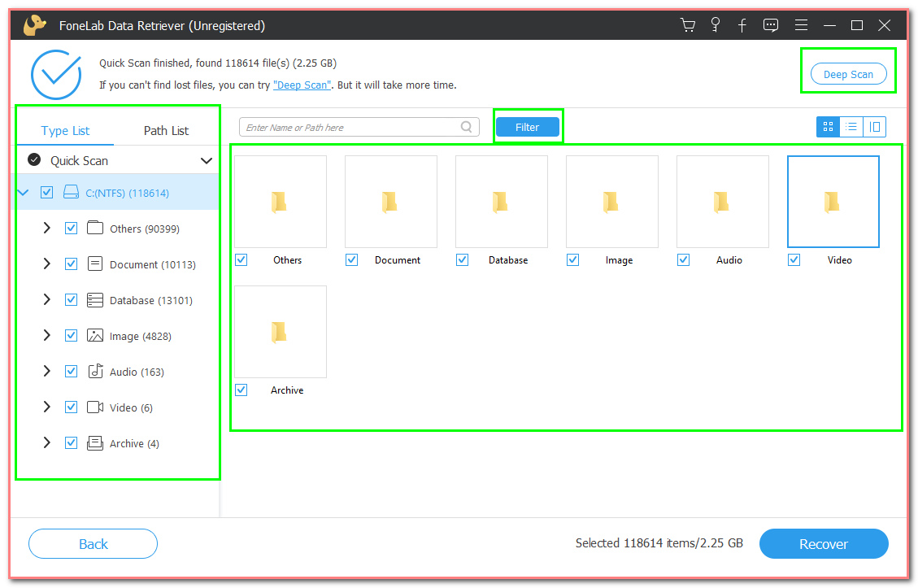Screen dimensions: 918x588
Task: Select the Video folder thumbnail
Action: (x=833, y=202)
